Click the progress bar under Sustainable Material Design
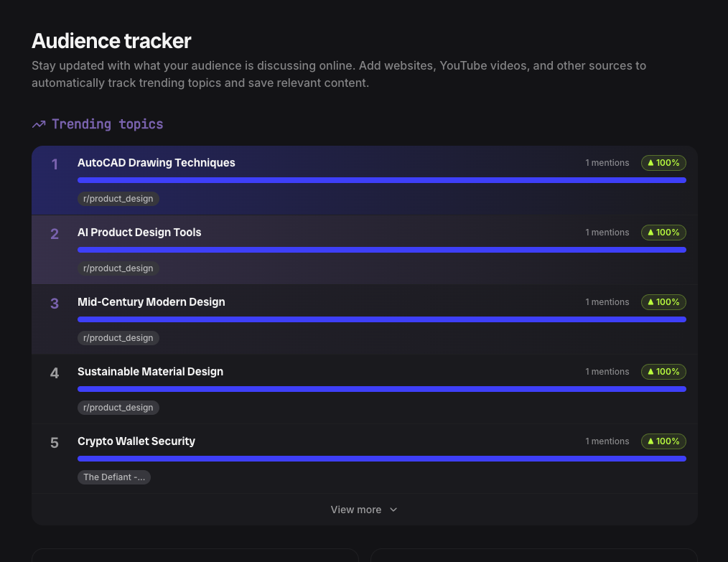The width and height of the screenshot is (728, 562). (382, 389)
